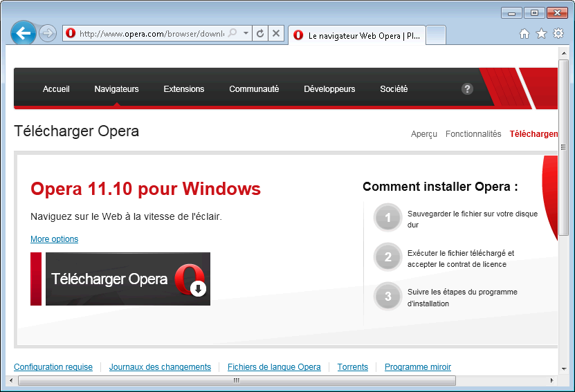Click text Sauvegarder le fichier sur votre disque
The height and width of the screenshot is (392, 575).
[473, 214]
